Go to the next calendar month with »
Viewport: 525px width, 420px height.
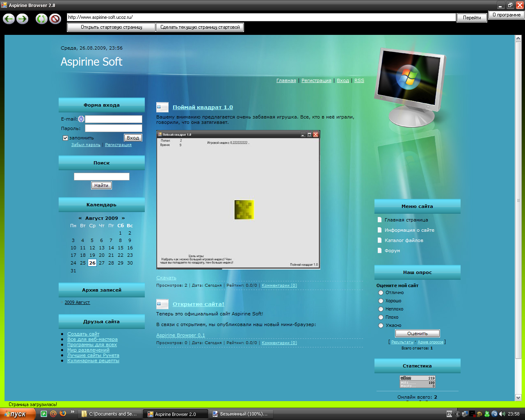(x=123, y=218)
